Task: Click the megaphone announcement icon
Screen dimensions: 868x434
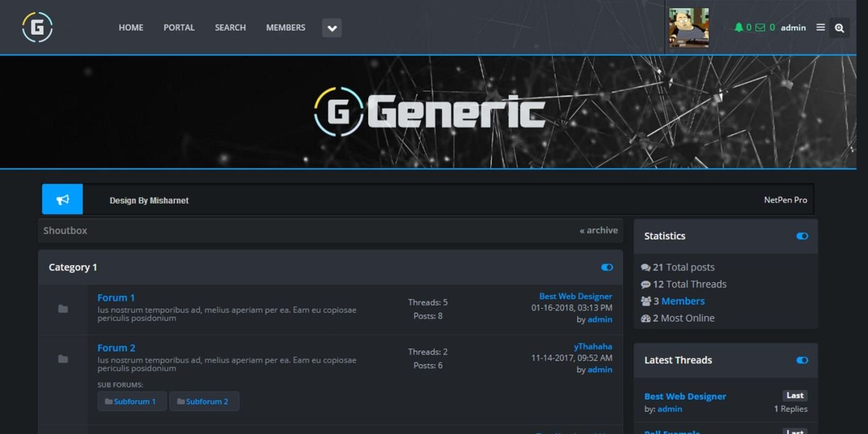Action: [62, 199]
